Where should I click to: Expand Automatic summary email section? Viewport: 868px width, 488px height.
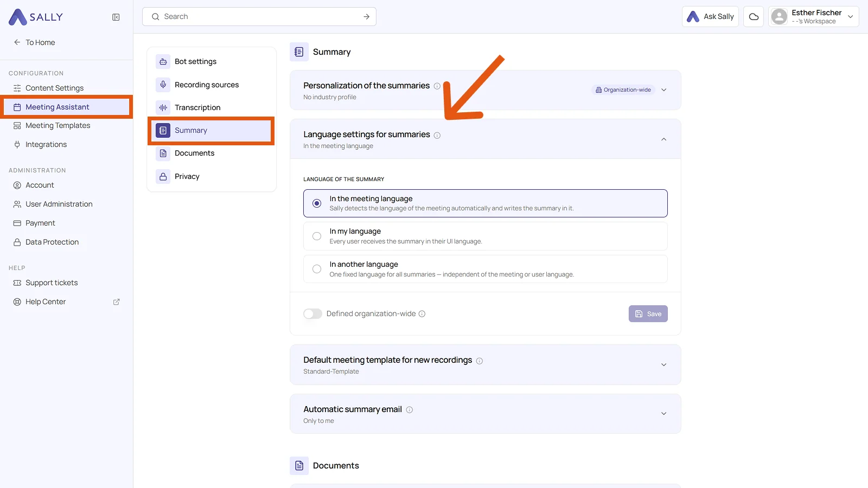pyautogui.click(x=663, y=414)
